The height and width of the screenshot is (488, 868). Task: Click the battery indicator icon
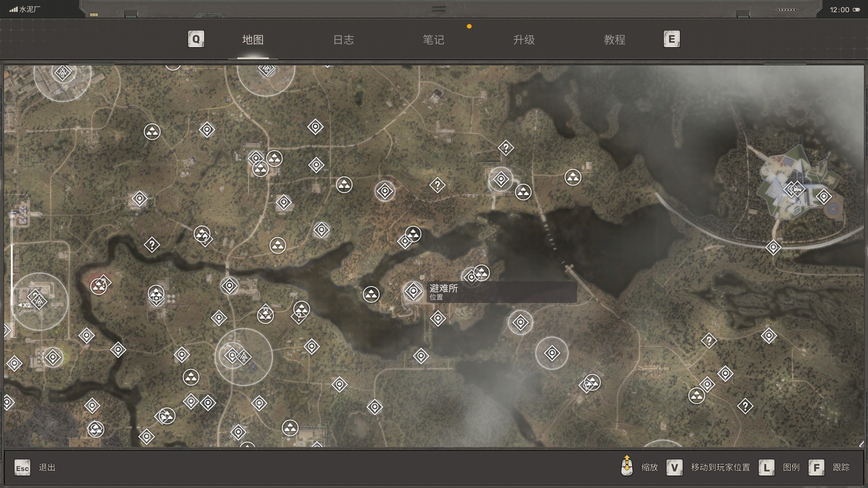tap(856, 9)
